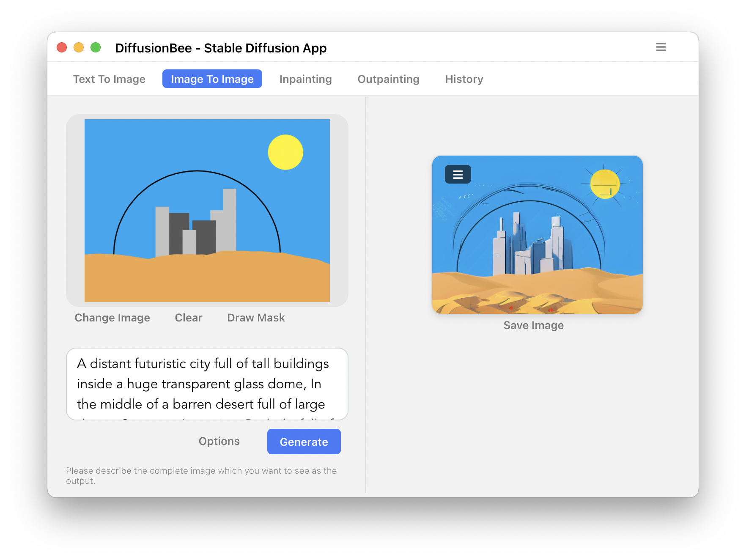Click Change Image to replace the input
Screen dimensions: 746x560
pyautogui.click(x=112, y=318)
